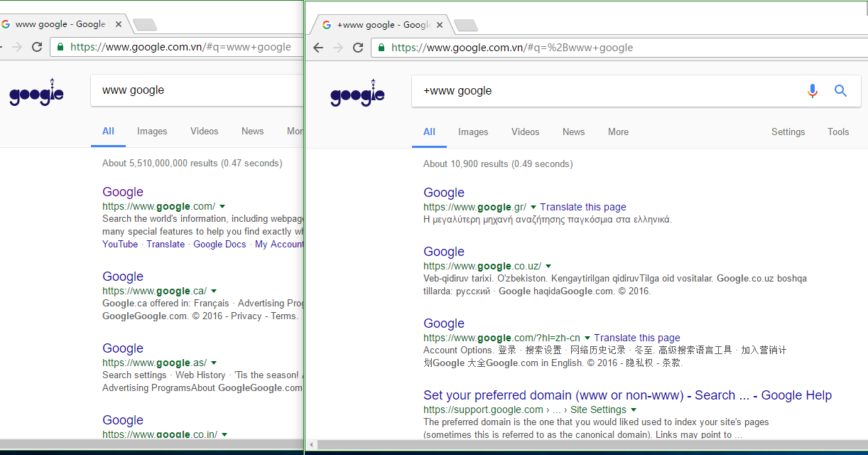Click the Google favicon on the '+www google' tab
The width and height of the screenshot is (868, 455).
pos(327,25)
